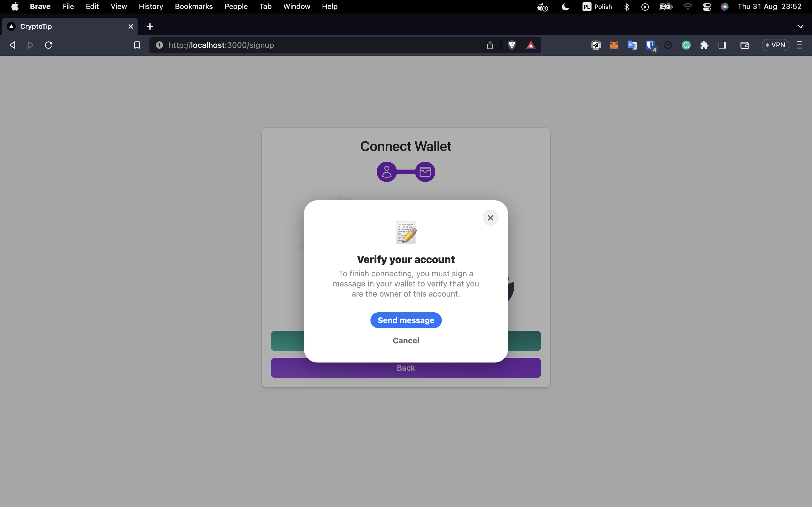Image resolution: width=812 pixels, height=507 pixels.
Task: Click the Grammarly extension icon
Action: click(686, 45)
